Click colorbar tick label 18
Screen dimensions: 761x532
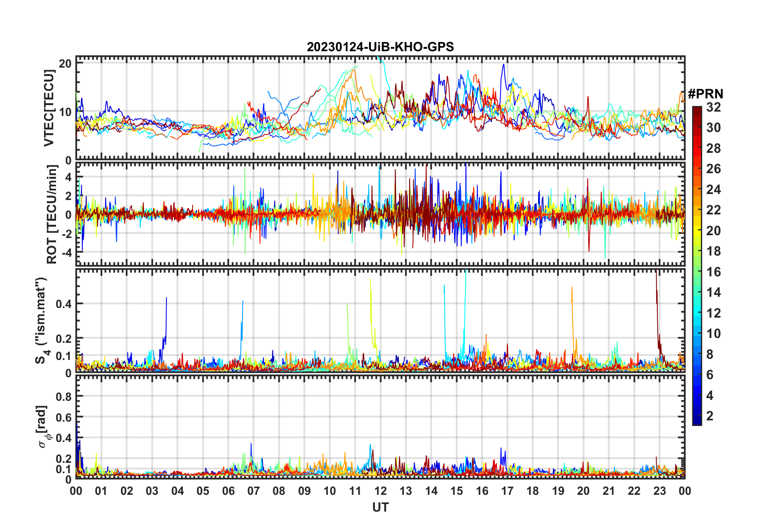[713, 251]
